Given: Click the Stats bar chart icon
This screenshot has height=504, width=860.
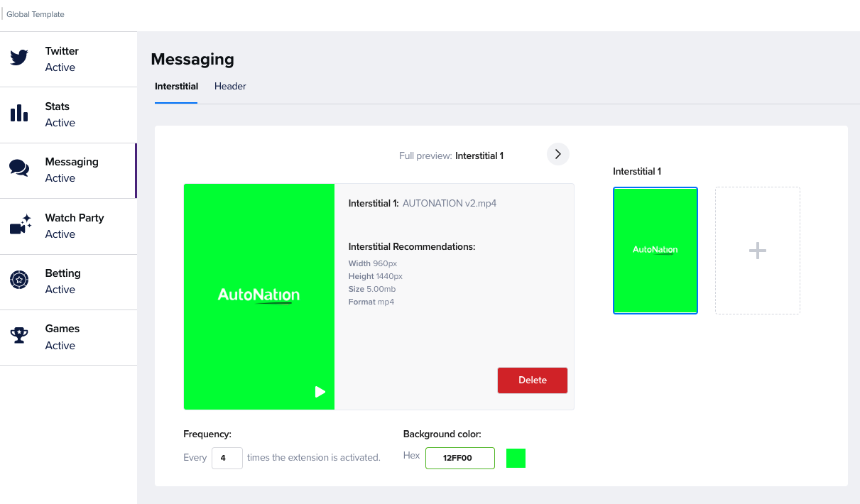Looking at the screenshot, I should point(19,113).
